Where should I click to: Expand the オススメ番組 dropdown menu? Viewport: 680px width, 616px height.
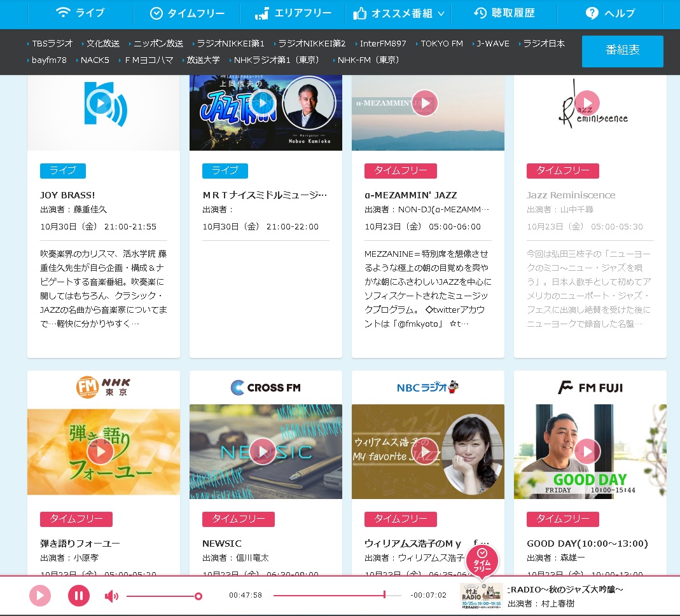pyautogui.click(x=399, y=13)
